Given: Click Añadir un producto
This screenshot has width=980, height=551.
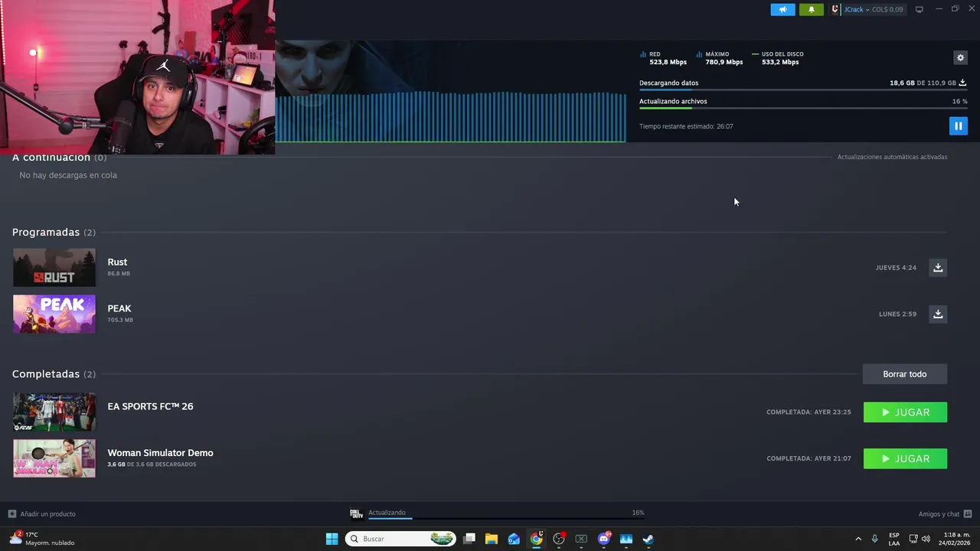Looking at the screenshot, I should point(42,514).
